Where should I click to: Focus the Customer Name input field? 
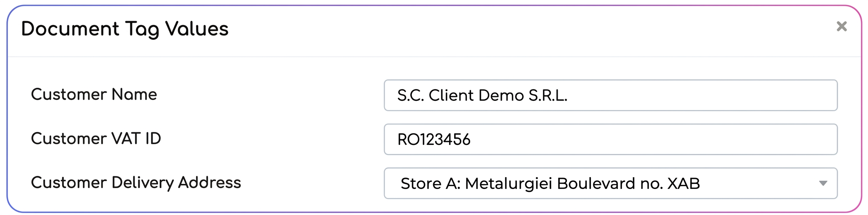pos(611,95)
